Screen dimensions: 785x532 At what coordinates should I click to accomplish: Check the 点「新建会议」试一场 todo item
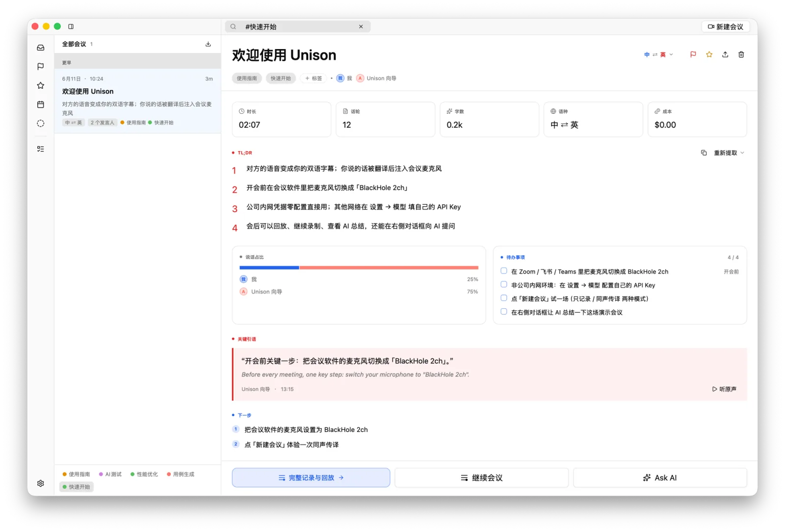504,298
